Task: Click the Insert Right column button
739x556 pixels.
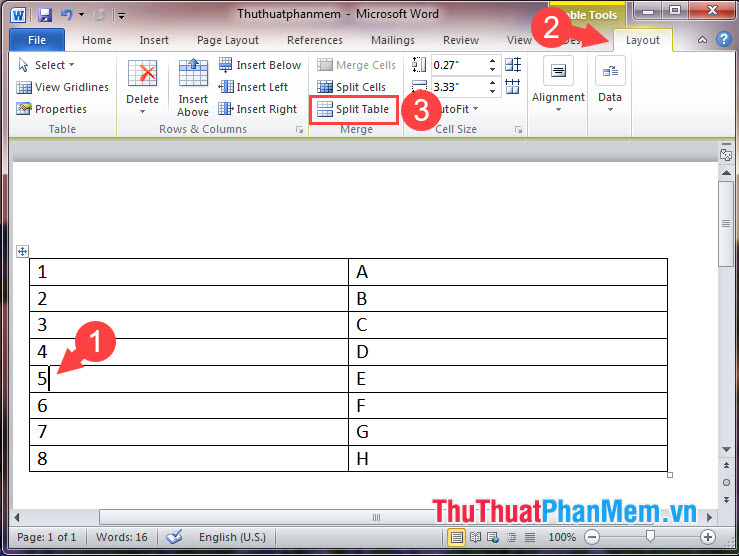Action: coord(258,109)
